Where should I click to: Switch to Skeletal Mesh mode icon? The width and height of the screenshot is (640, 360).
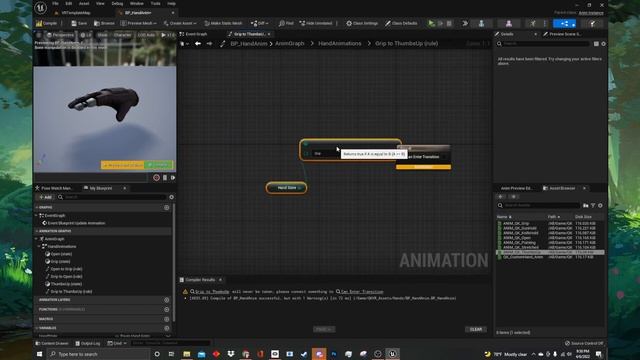509,24
